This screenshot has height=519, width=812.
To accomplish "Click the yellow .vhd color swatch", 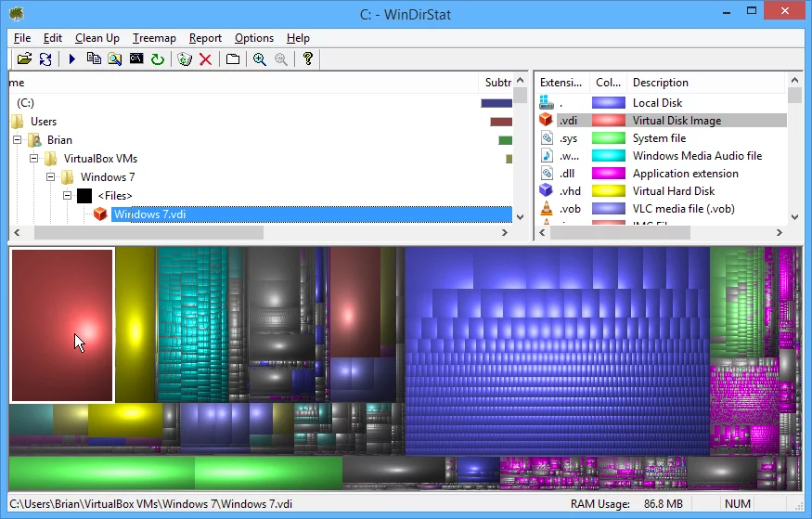I will tap(609, 190).
